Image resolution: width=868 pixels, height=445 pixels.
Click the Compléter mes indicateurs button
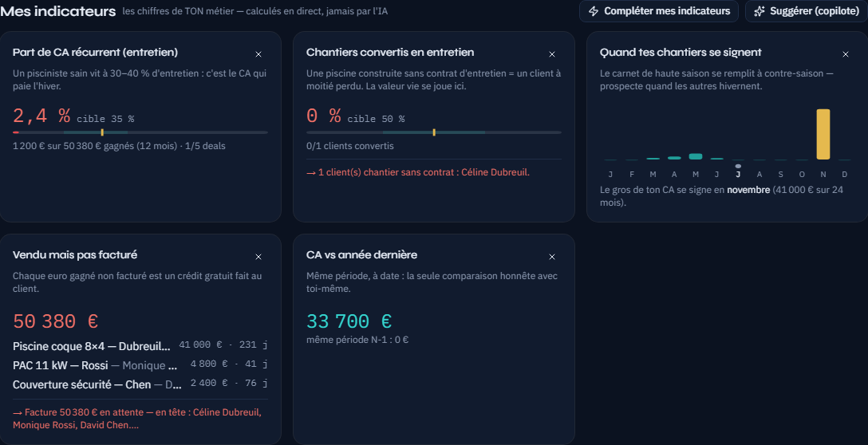pyautogui.click(x=659, y=11)
